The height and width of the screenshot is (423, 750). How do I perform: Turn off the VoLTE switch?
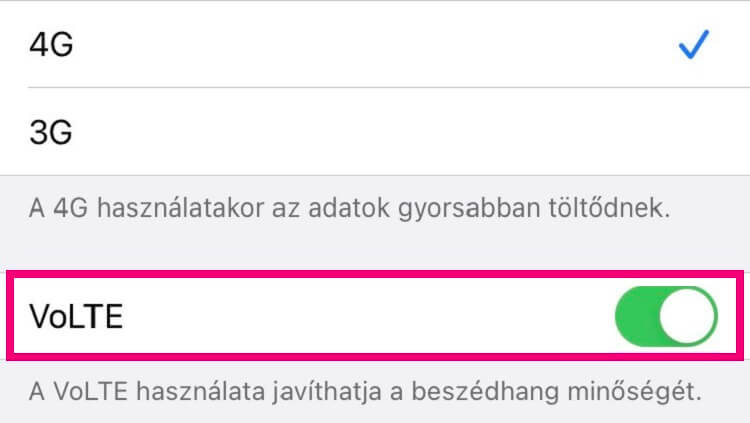click(x=665, y=316)
